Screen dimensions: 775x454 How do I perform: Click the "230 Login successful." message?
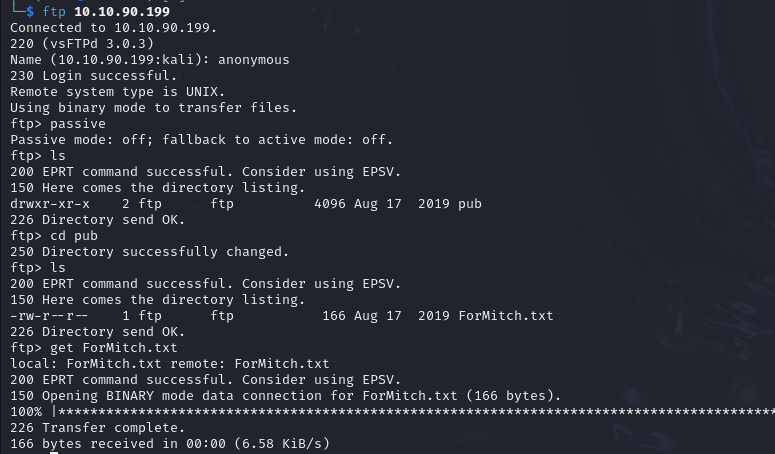tap(93, 75)
